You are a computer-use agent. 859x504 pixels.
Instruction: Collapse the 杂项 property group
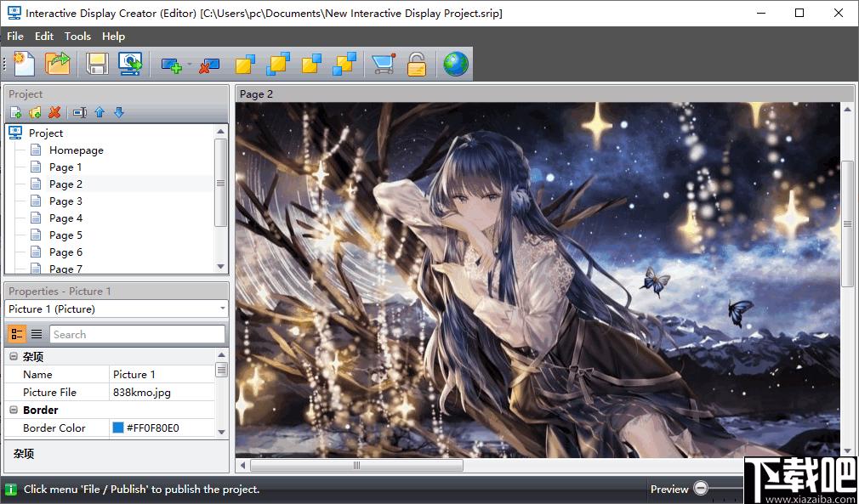(13, 357)
